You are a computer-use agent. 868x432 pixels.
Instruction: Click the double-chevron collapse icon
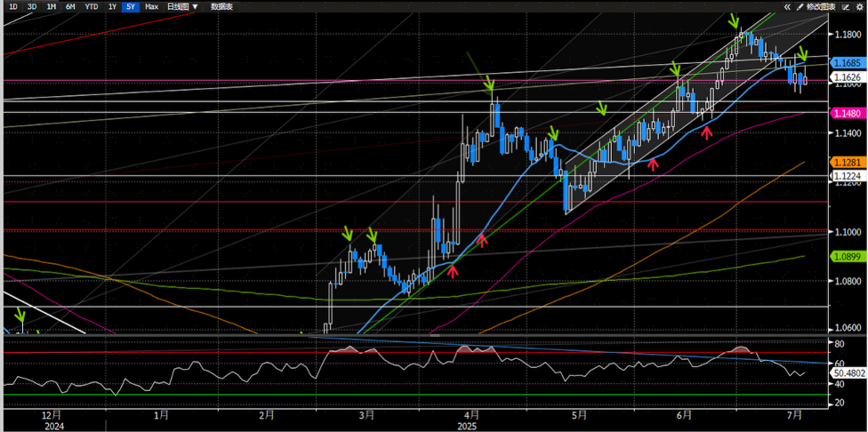[787, 6]
